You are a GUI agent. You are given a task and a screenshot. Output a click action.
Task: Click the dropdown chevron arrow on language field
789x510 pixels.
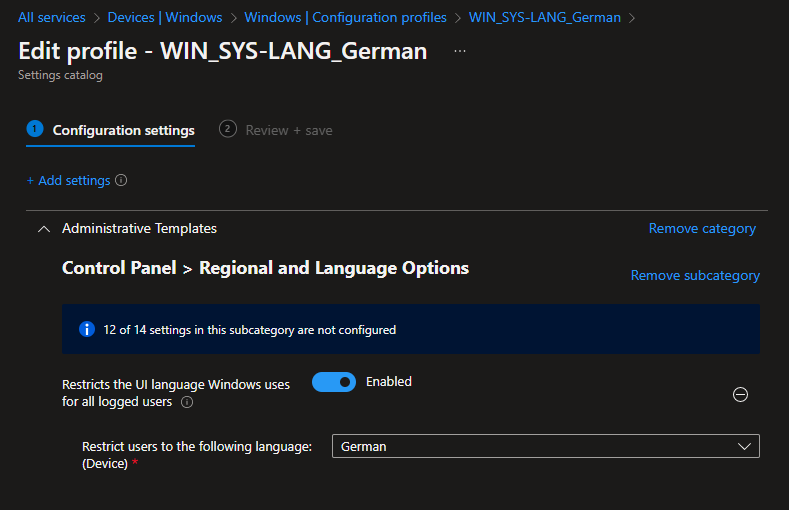click(x=744, y=446)
